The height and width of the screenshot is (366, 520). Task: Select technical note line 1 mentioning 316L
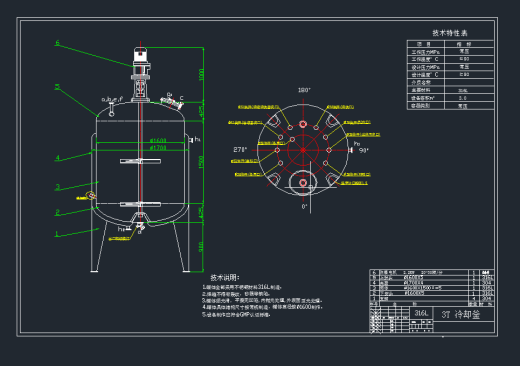coord(242,287)
